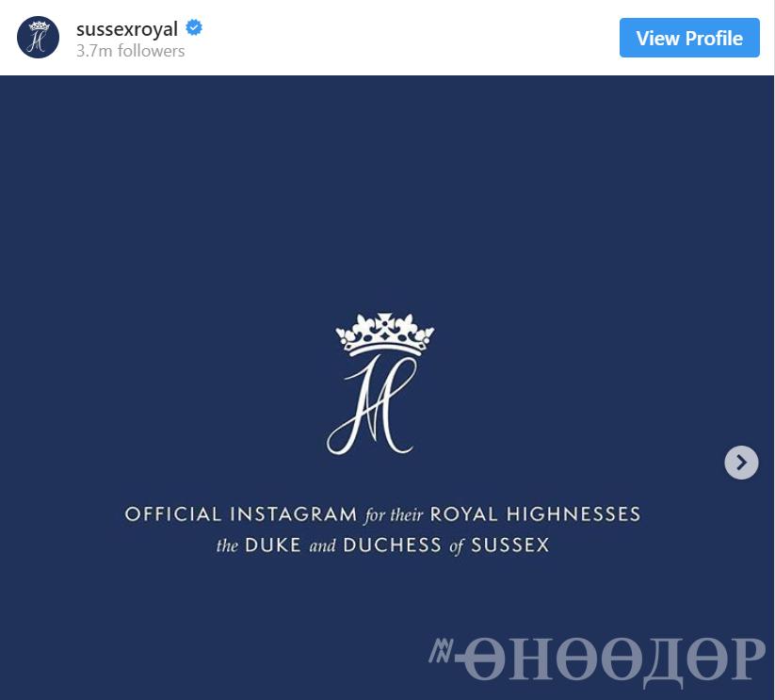Click the blue verified badge
The width and height of the screenshot is (775, 700).
194,28
